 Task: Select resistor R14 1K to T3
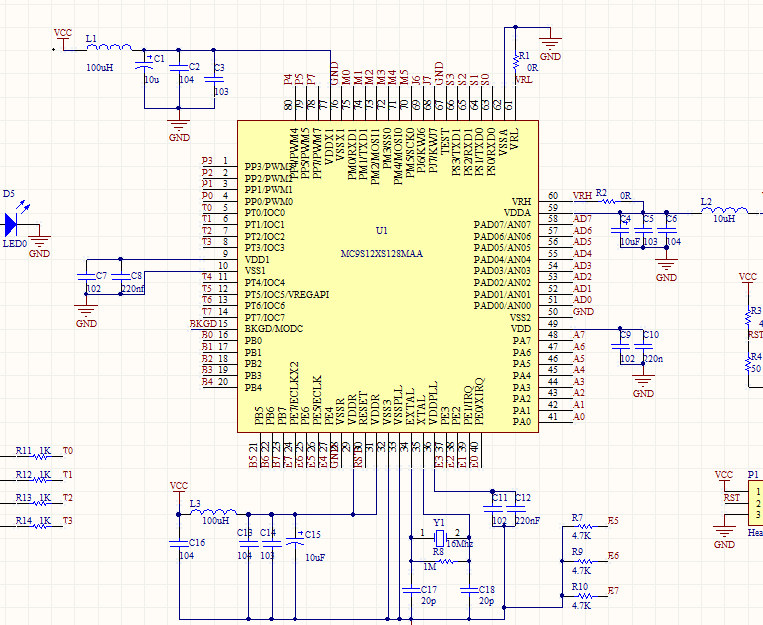coord(42,526)
